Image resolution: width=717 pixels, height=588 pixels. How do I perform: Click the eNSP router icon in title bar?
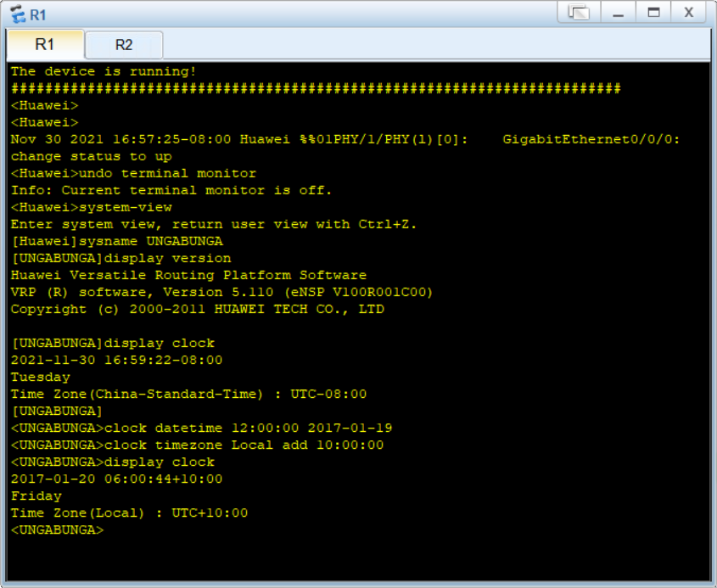click(x=17, y=14)
